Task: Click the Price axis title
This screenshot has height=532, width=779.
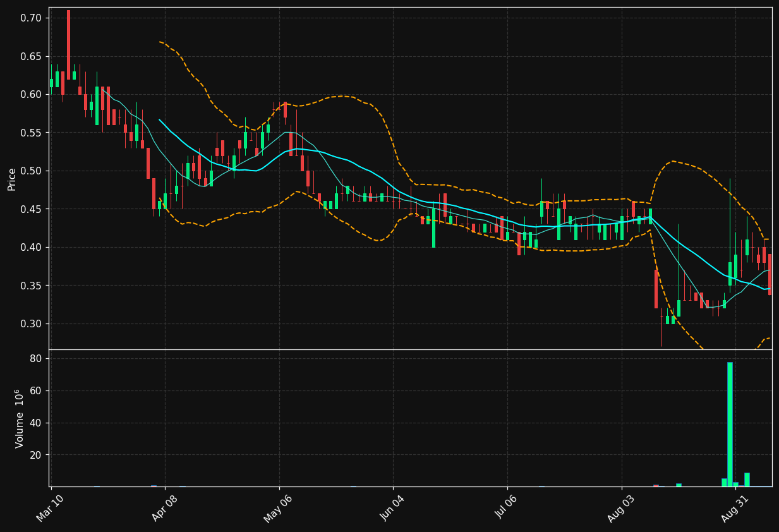Action: 12,179
